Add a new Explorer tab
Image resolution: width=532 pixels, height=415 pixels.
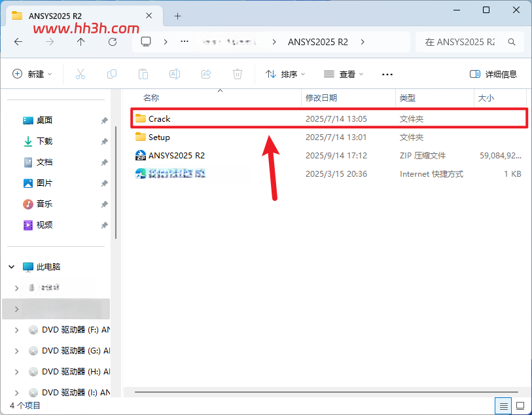point(177,16)
